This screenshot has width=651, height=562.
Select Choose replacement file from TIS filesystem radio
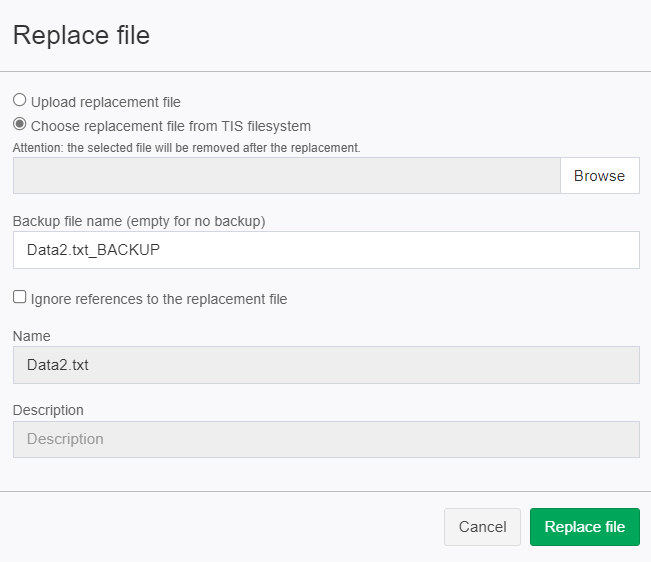(x=20, y=124)
